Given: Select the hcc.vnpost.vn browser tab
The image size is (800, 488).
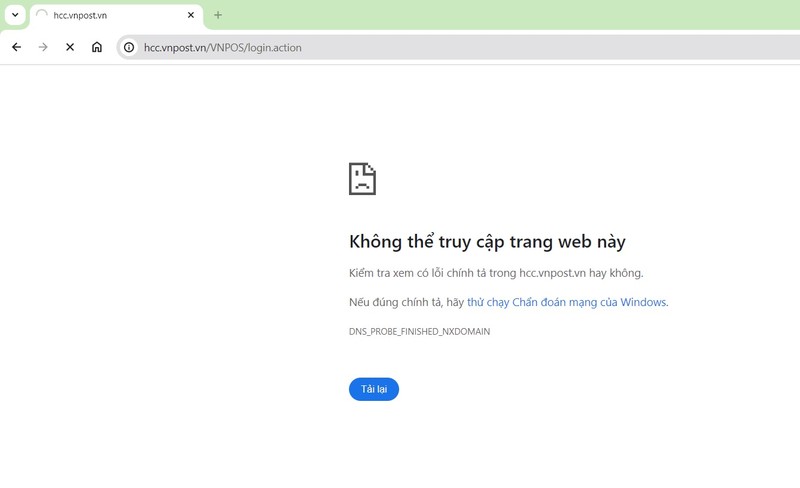Looking at the screenshot, I should coord(116,15).
